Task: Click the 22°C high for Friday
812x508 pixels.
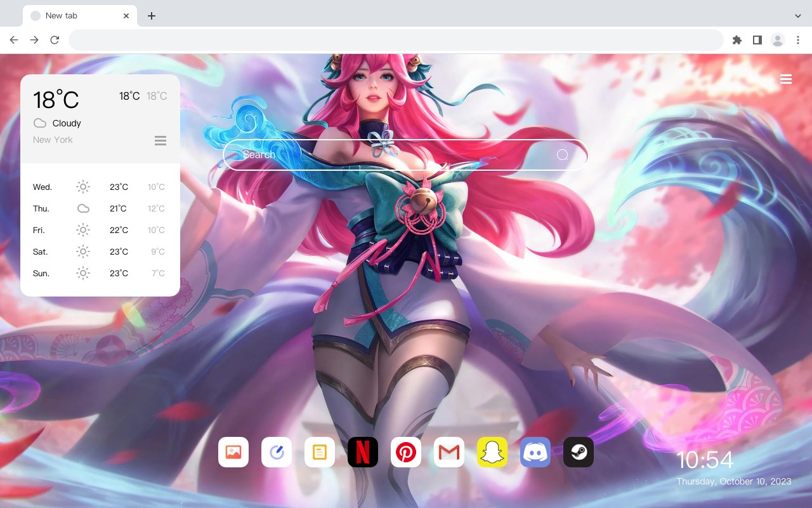Action: 119,230
